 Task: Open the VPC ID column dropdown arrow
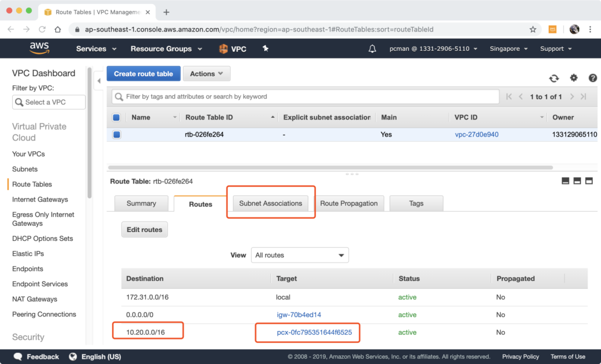click(542, 117)
